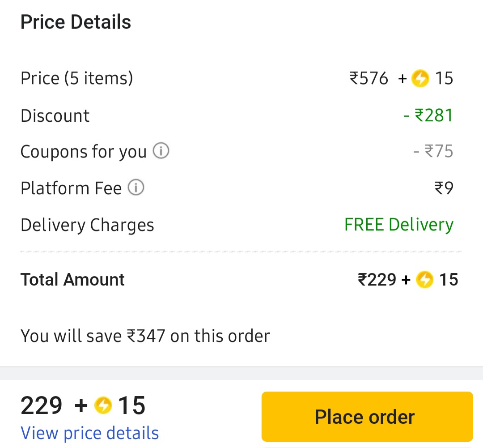
Task: Tap the Coupons for you label
Action: click(x=84, y=152)
